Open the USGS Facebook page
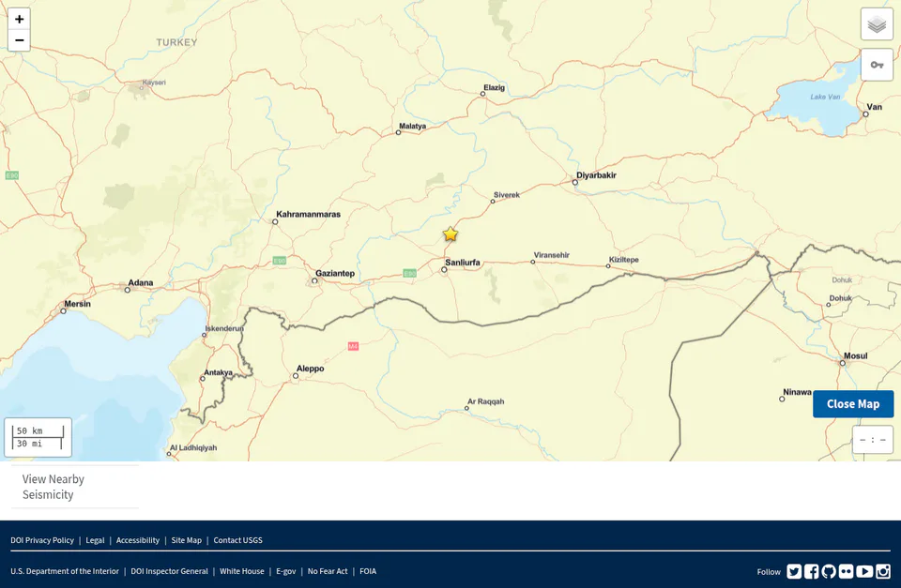The image size is (901, 588). pyautogui.click(x=811, y=571)
